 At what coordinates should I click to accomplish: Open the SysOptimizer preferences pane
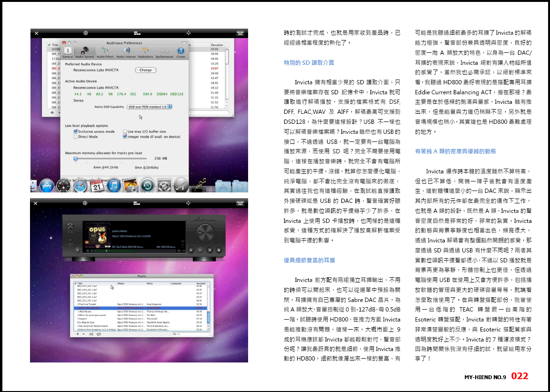point(165,52)
